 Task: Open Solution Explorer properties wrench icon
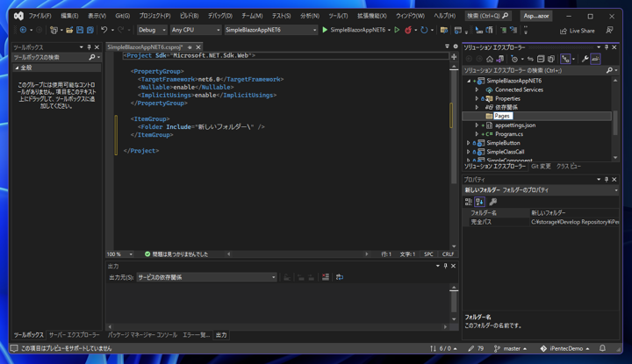click(585, 59)
